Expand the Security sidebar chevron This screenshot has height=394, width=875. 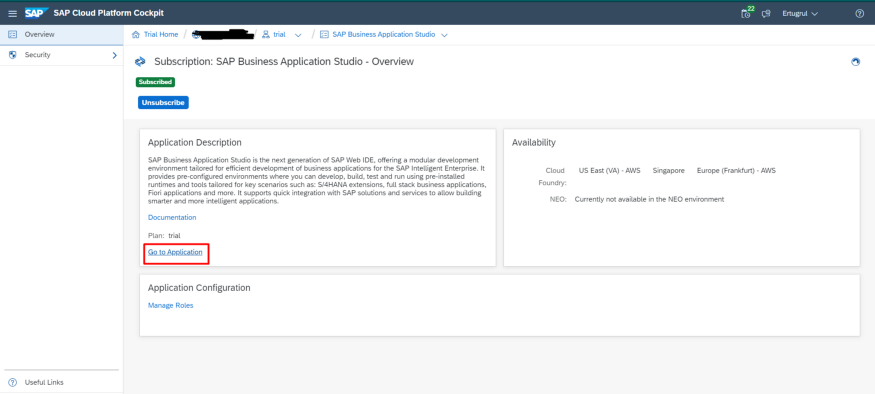click(114, 55)
